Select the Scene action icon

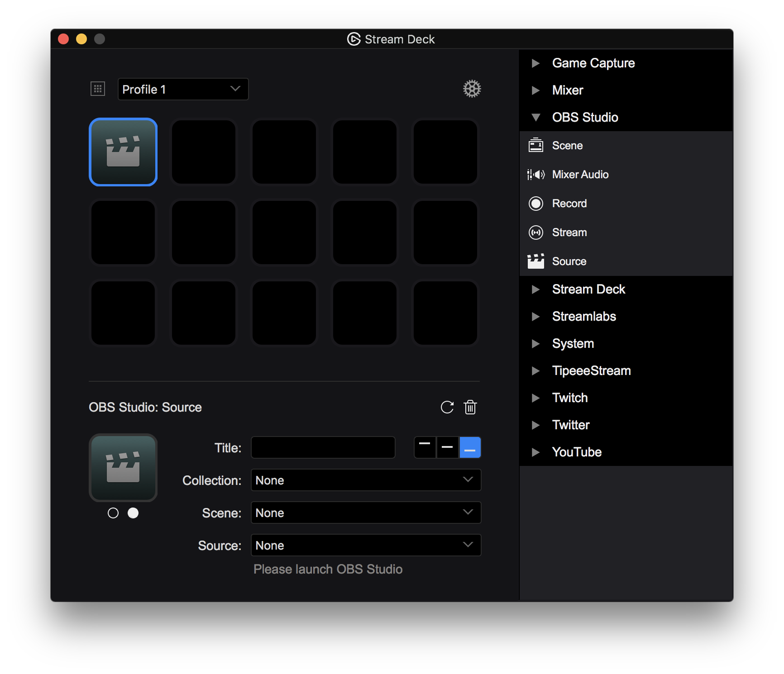point(536,145)
